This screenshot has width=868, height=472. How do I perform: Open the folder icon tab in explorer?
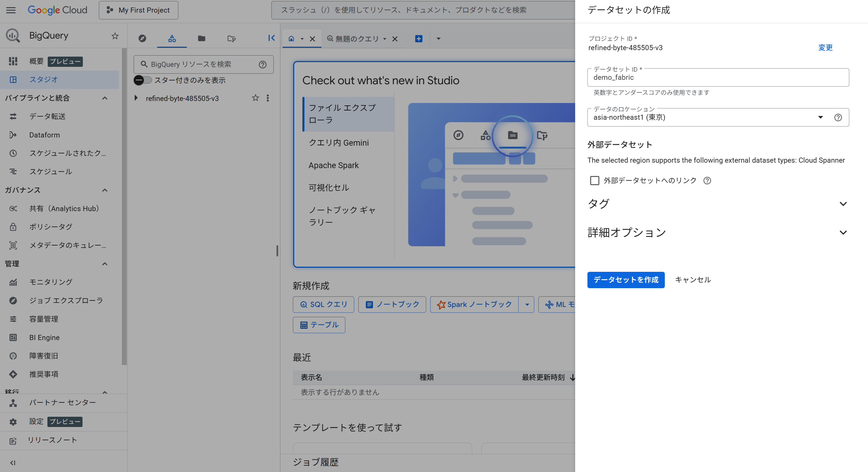pyautogui.click(x=201, y=39)
